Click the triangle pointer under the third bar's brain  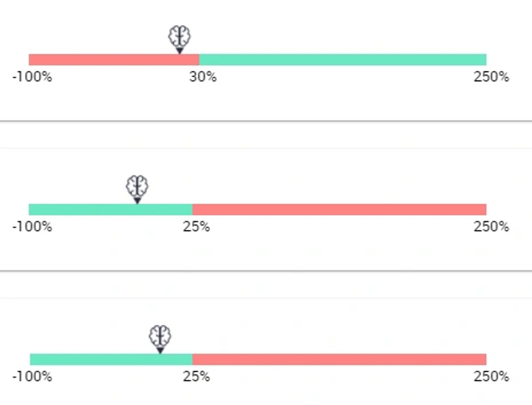click(x=160, y=351)
